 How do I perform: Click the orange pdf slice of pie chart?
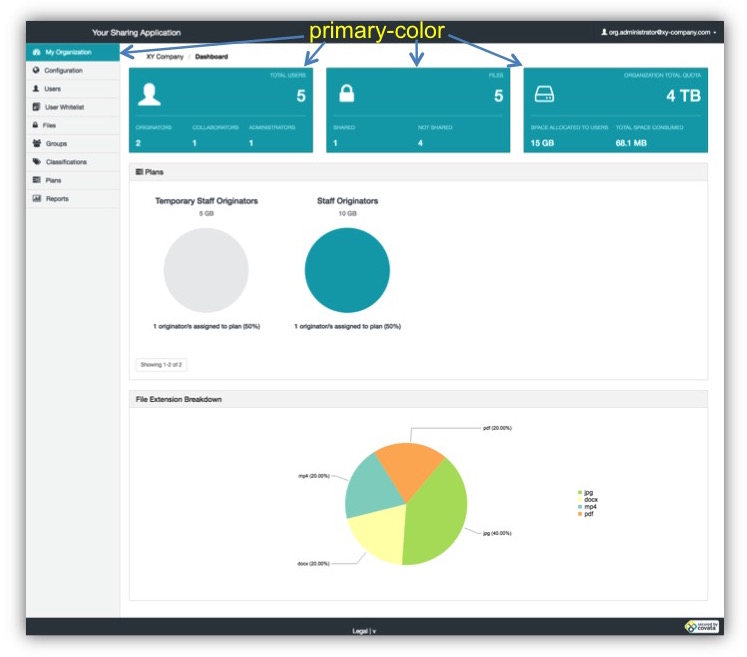[x=412, y=467]
